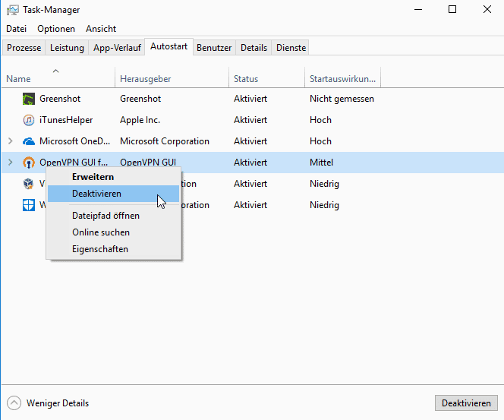Click the Greenshot app icon
504x420 pixels.
[x=29, y=99]
